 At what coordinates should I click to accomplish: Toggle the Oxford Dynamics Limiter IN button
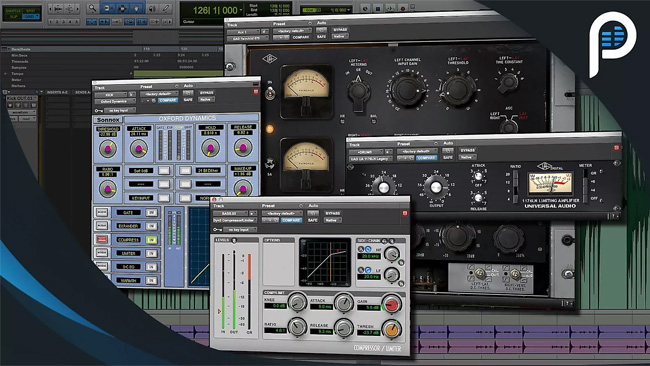[152, 253]
